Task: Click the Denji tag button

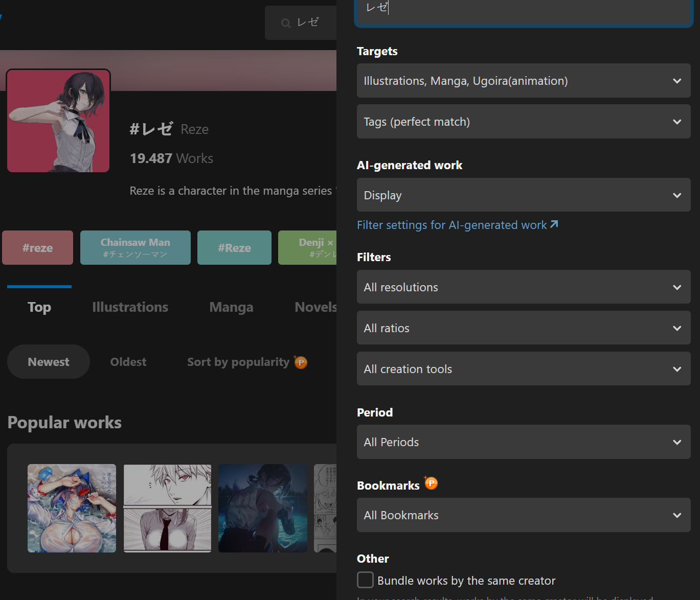Action: pyautogui.click(x=307, y=247)
